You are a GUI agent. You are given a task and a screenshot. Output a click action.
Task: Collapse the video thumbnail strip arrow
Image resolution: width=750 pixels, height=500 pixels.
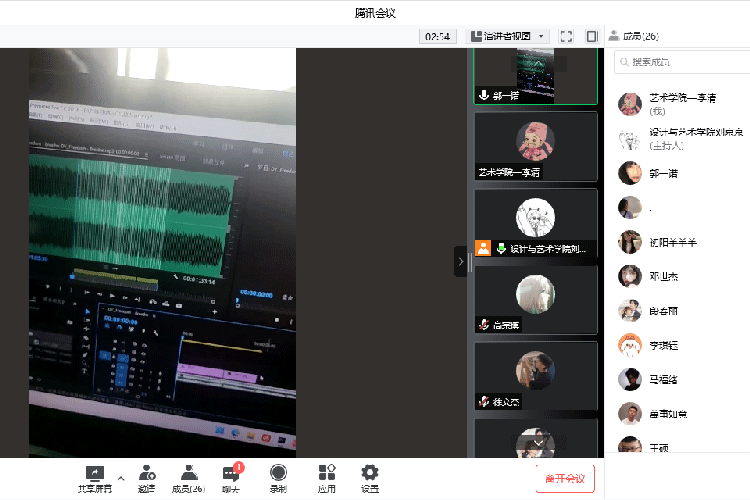(x=461, y=261)
